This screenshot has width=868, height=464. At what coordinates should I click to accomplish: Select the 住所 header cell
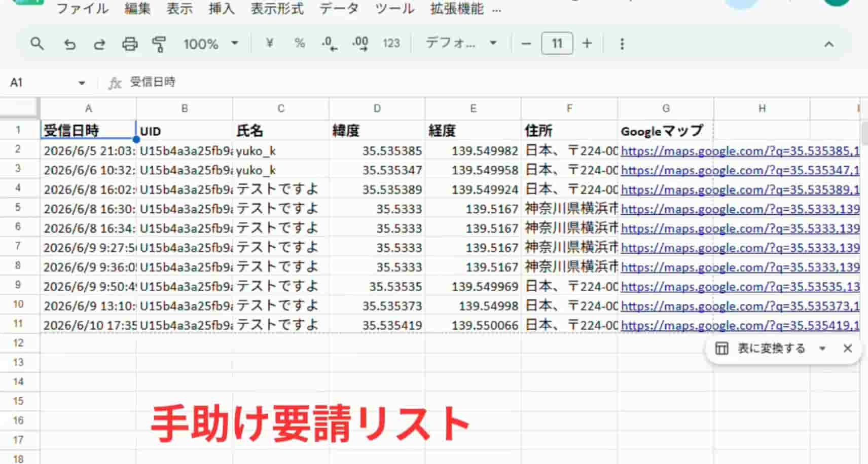[569, 130]
